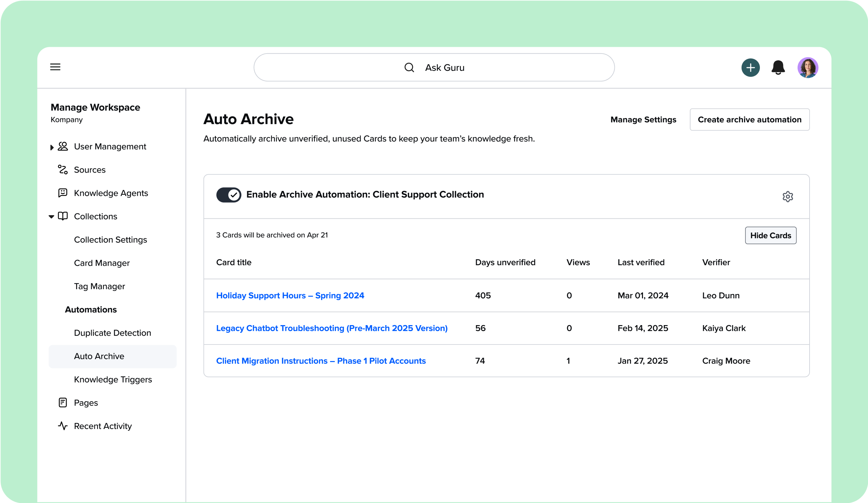This screenshot has height=503, width=868.
Task: Open the user profile avatar
Action: (x=807, y=68)
